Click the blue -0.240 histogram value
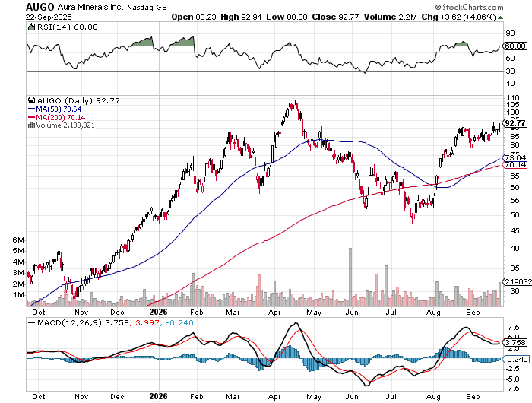This screenshot has width=532, height=403. (179, 322)
